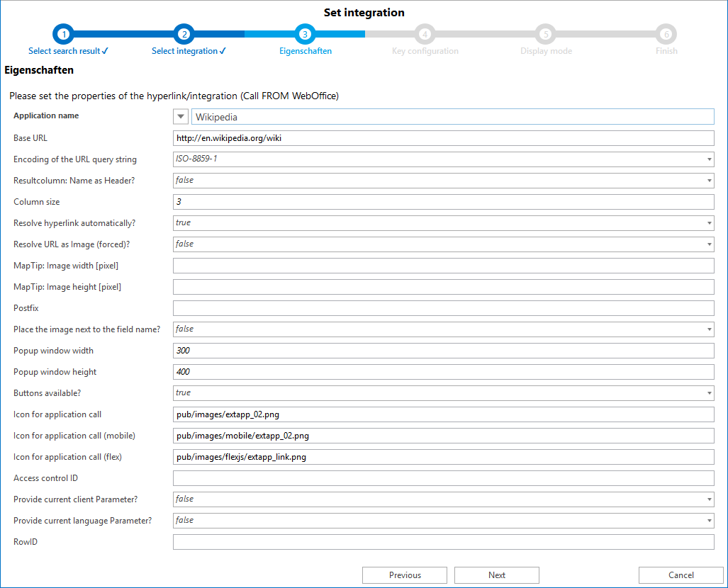The height and width of the screenshot is (588, 728).
Task: Open the Application name arrow button
Action: coord(181,117)
